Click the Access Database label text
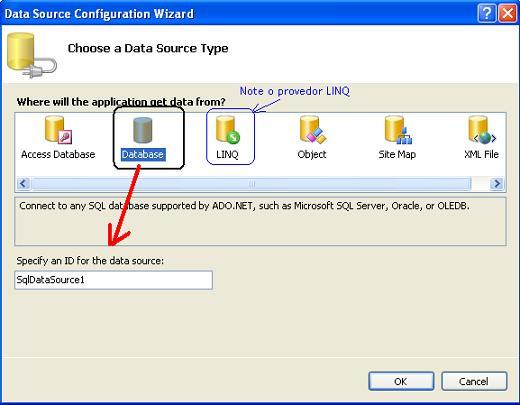The height and width of the screenshot is (405, 520). coord(58,155)
